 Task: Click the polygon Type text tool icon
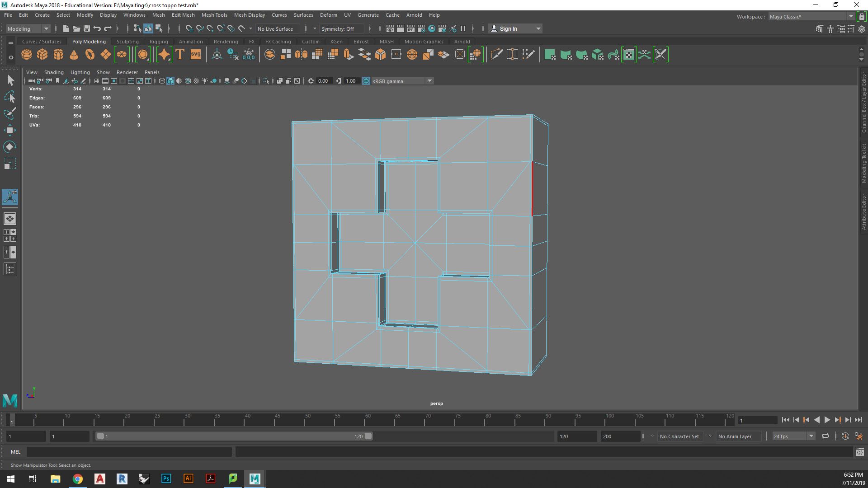(x=180, y=55)
